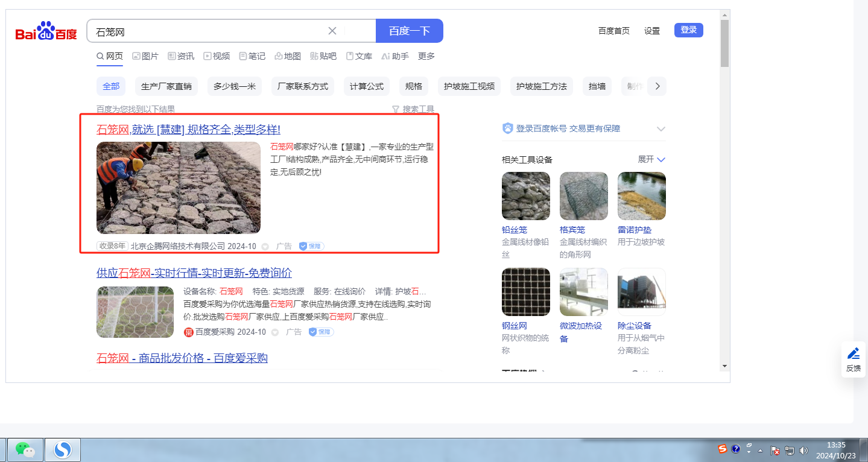Viewport: 868px width, 462px height.
Task: Expand dropdown arrow beside 北京企腾网络技术有限公司 2024-10
Action: tap(265, 247)
